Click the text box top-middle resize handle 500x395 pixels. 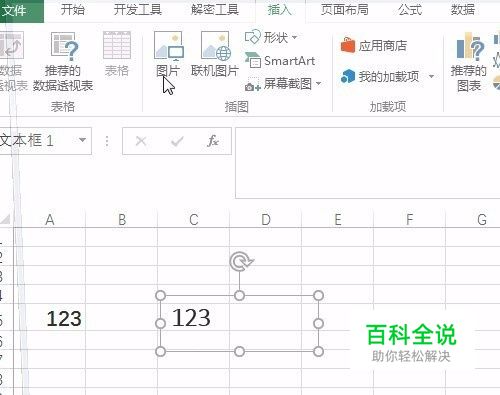click(239, 295)
